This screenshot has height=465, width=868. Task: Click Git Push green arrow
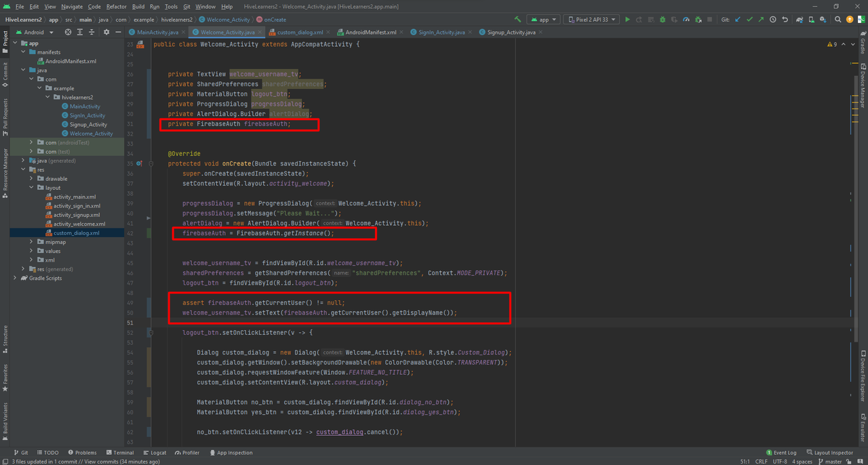761,20
